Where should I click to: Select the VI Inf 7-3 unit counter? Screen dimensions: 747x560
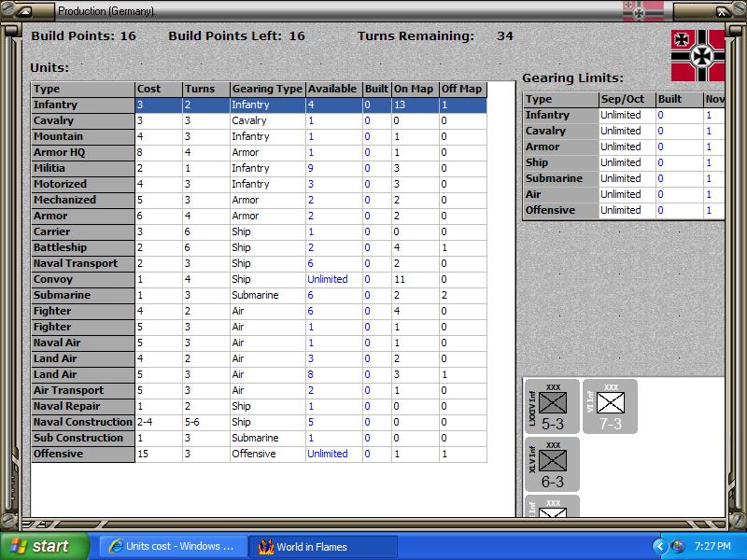[x=610, y=406]
